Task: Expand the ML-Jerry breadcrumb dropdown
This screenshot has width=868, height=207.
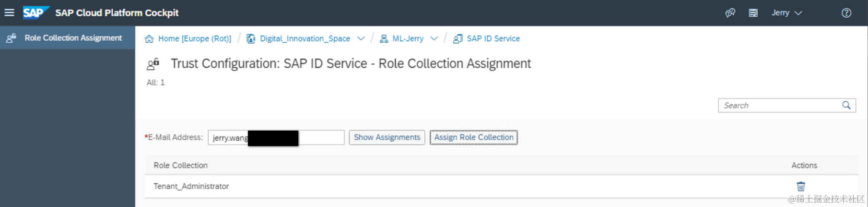Action: [x=434, y=38]
